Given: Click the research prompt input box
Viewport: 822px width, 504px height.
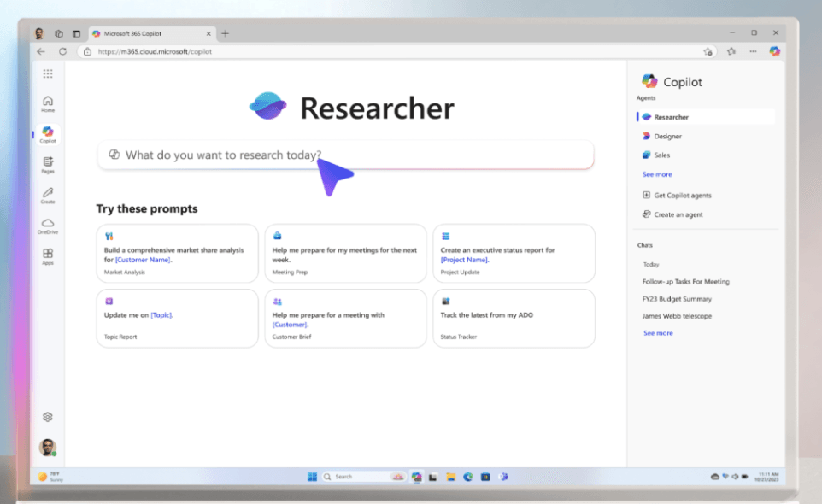Looking at the screenshot, I should [345, 155].
